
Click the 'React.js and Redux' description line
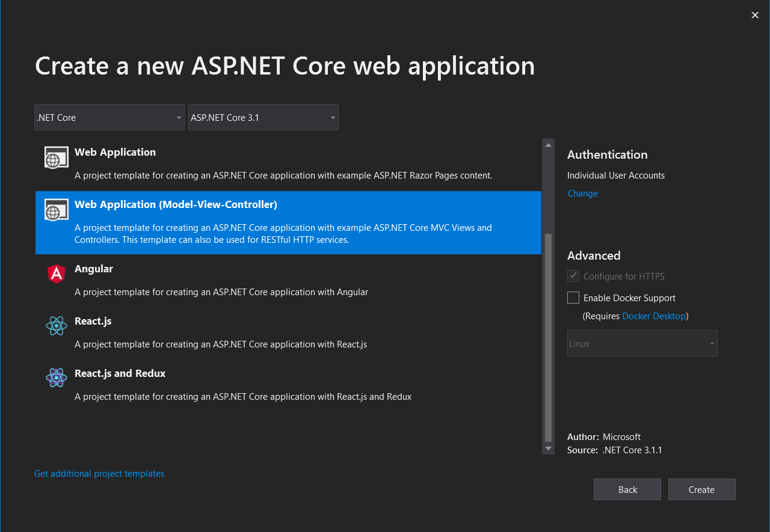tap(243, 397)
